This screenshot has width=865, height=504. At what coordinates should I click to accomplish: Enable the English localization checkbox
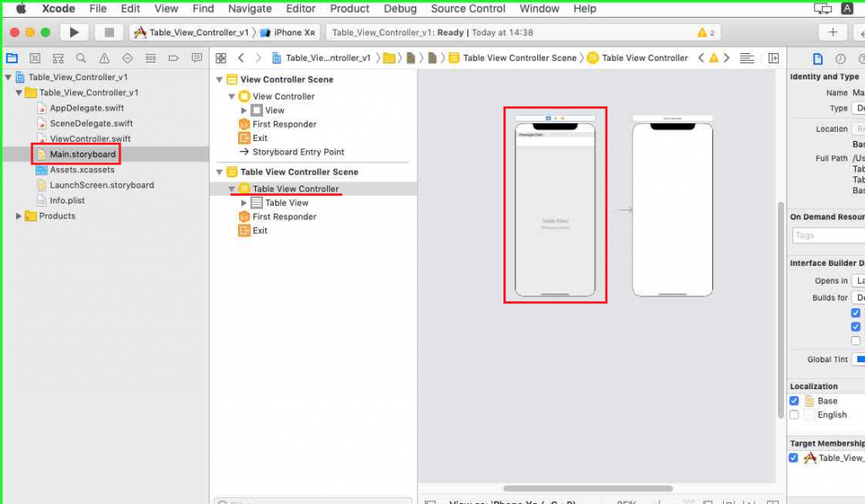tap(794, 415)
